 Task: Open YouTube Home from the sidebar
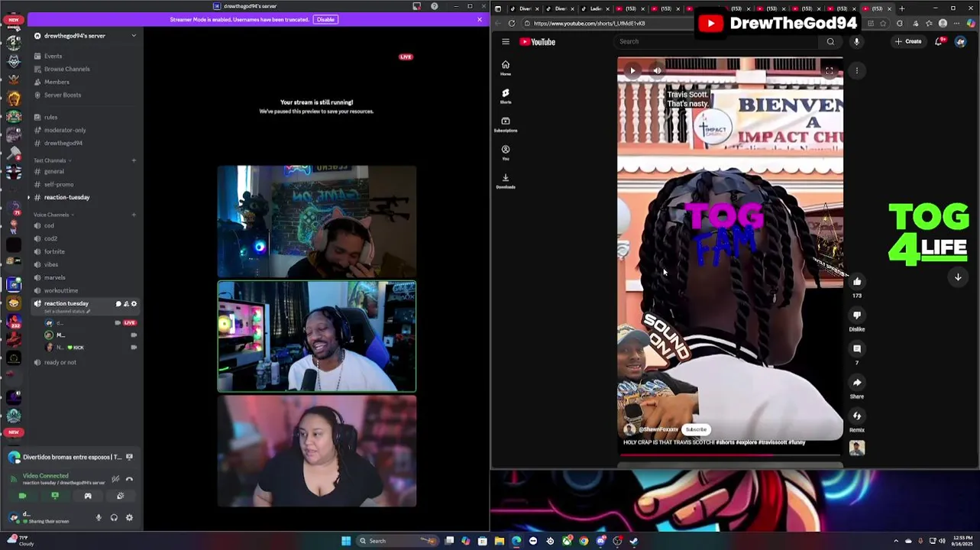coord(505,68)
